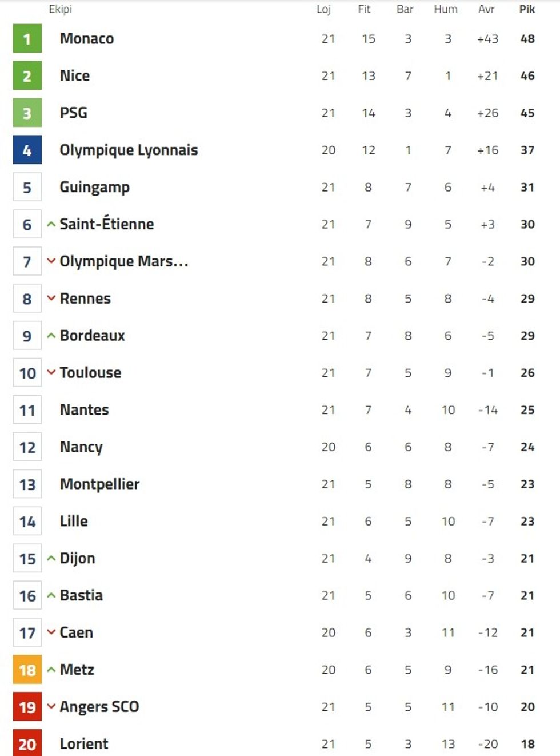Image resolution: width=560 pixels, height=756 pixels.
Task: Select the PSG team name
Action: 74,113
